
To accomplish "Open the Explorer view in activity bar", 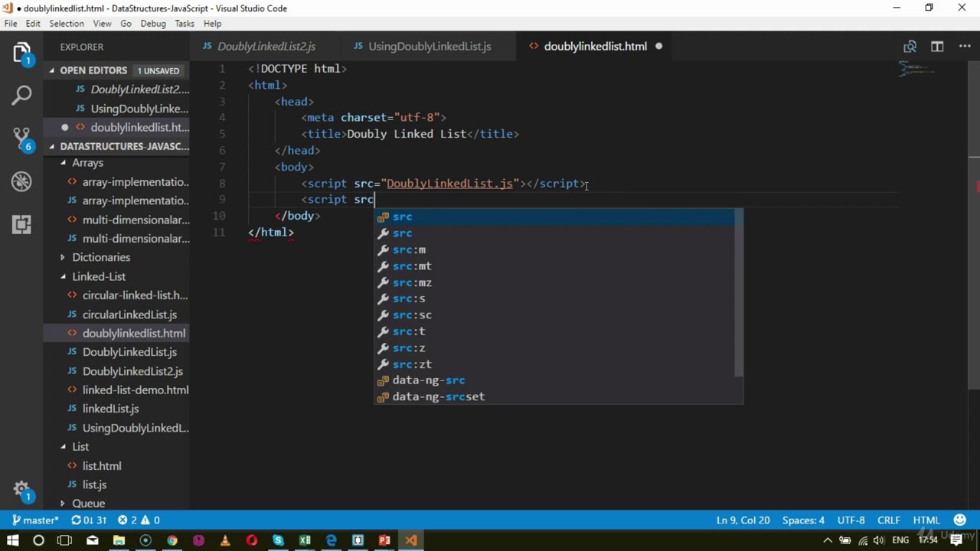I will tap(21, 54).
